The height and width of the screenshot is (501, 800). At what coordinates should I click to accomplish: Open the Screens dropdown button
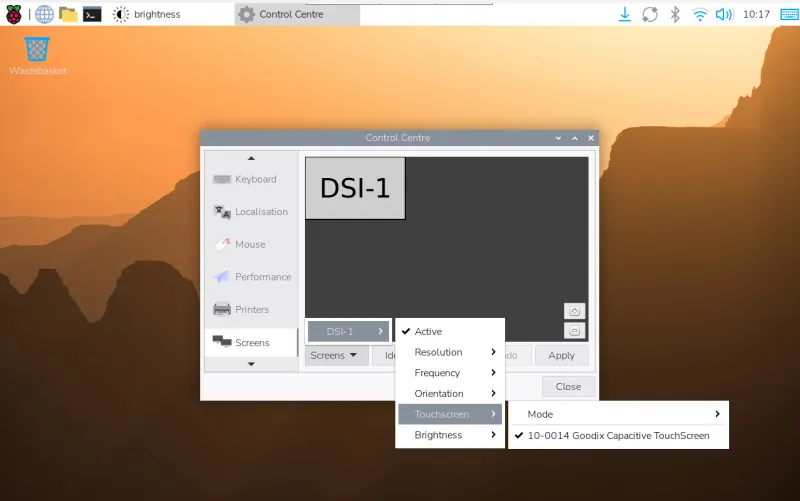point(334,355)
